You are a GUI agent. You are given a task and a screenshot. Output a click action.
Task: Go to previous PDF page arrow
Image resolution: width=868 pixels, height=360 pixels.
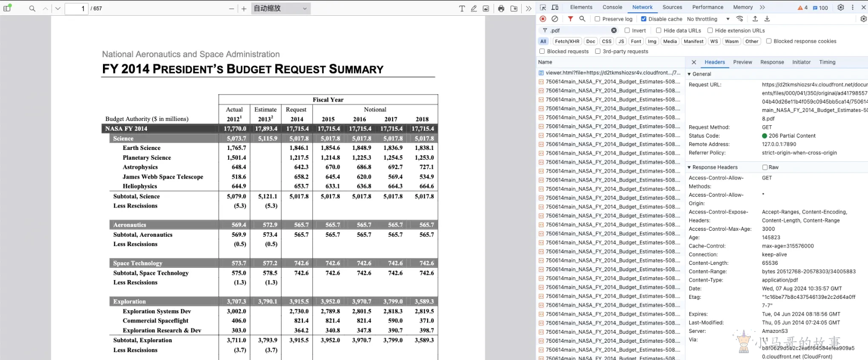45,8
